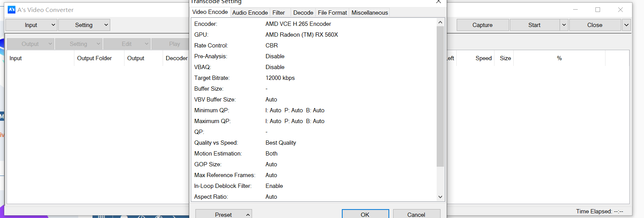Image resolution: width=644 pixels, height=218 pixels.
Task: Click the Capture button
Action: tap(482, 25)
